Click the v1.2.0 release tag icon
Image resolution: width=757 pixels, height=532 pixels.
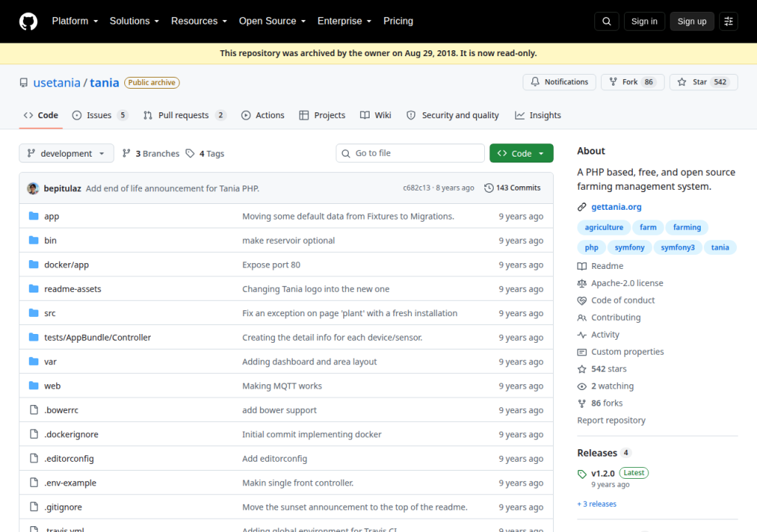click(x=582, y=474)
